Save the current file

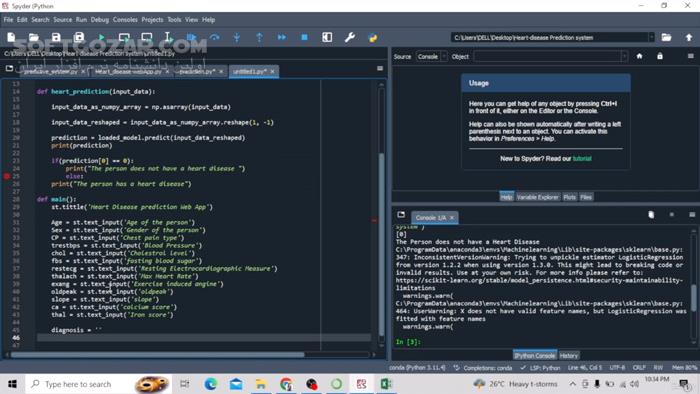pos(56,37)
